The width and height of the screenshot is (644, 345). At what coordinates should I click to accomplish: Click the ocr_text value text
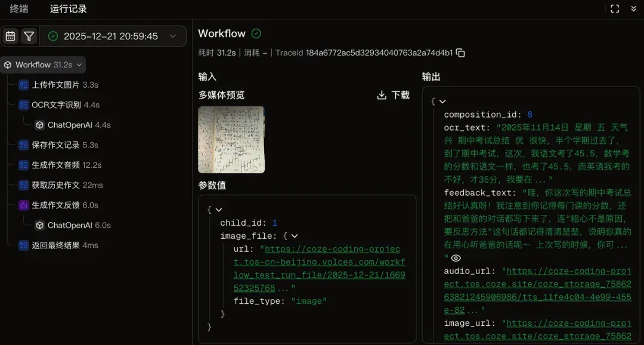click(537, 153)
